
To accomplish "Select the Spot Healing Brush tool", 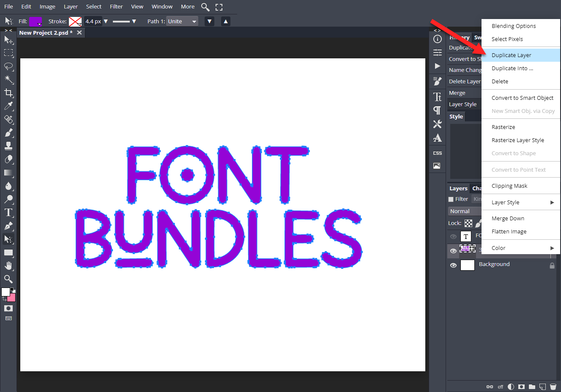I will (8, 119).
